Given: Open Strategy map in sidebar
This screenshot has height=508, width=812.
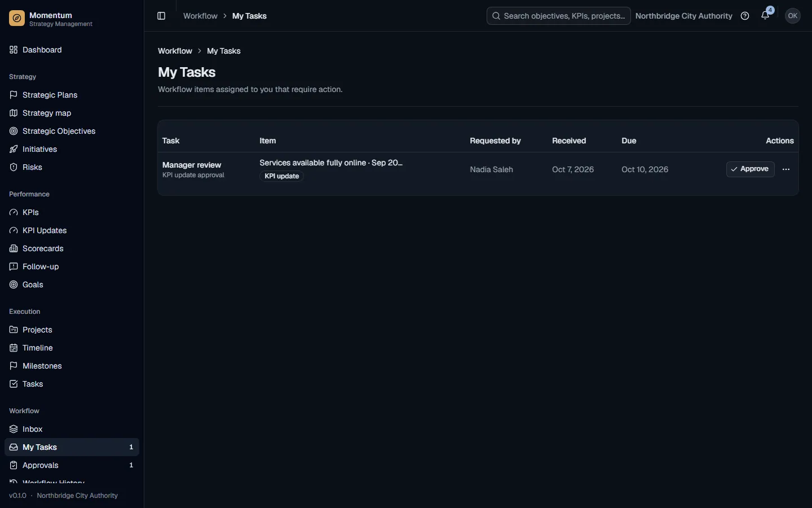Looking at the screenshot, I should [x=72, y=113].
